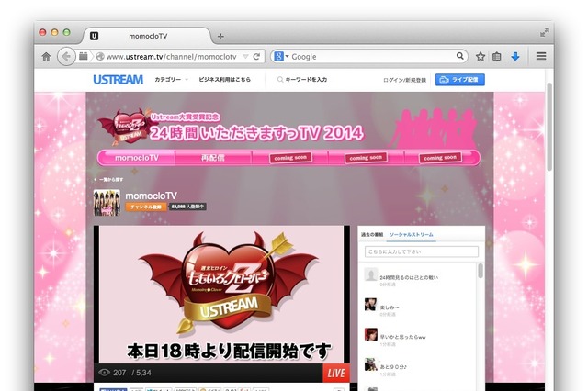
Task: Open the browser hamburger menu
Action: point(541,56)
